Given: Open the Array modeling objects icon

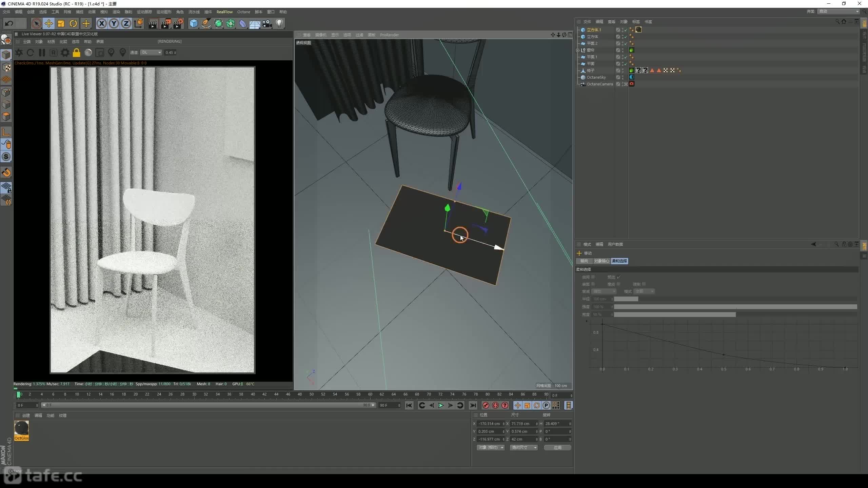Looking at the screenshot, I should pos(231,23).
